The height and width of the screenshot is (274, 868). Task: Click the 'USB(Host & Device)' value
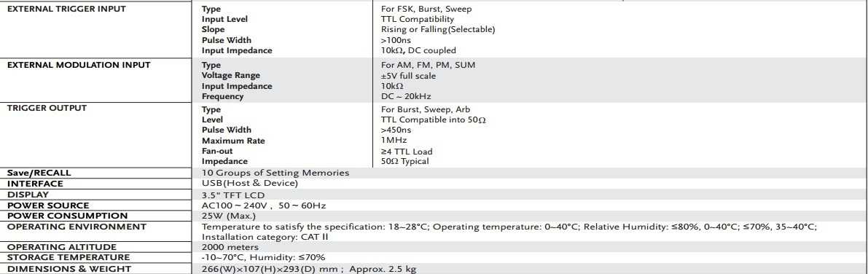click(x=250, y=183)
